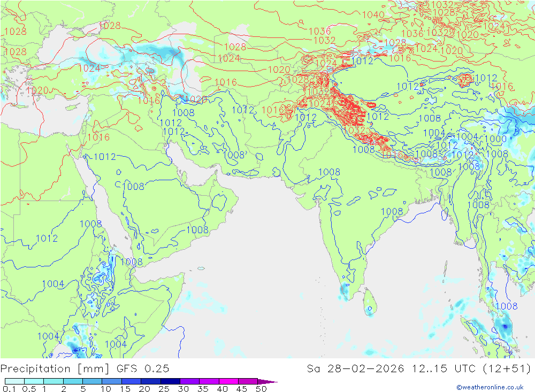The width and height of the screenshot is (535, 392).
Task: Select the 2–5 mm legend color swatch
Action: (73, 381)
